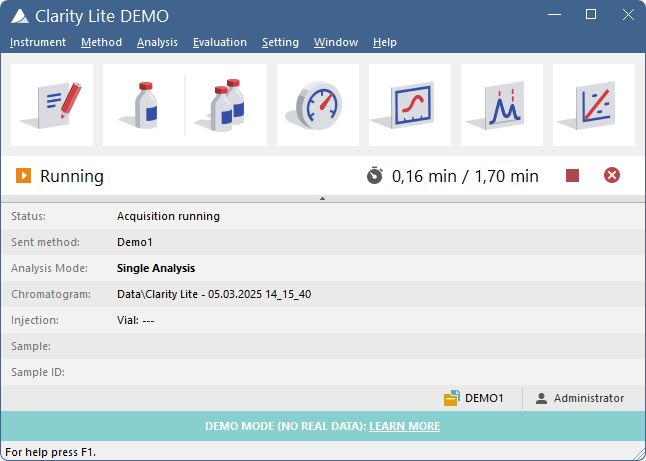Open the Method Setup notepad-and-pencil icon
Image resolution: width=646 pixels, height=461 pixels.
[52, 105]
